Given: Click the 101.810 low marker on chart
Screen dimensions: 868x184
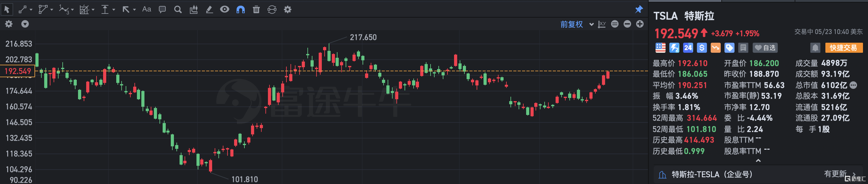Looking at the screenshot, I should [x=244, y=179].
